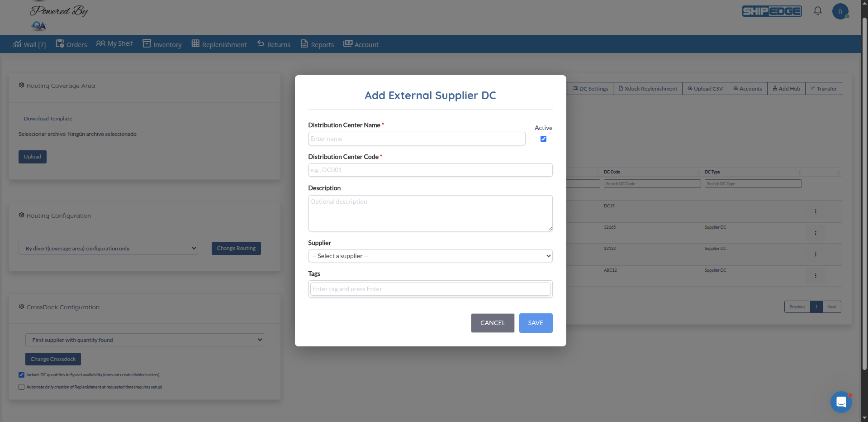Click the CrossDock Configuration gear icon
The height and width of the screenshot is (422, 868).
[21, 307]
